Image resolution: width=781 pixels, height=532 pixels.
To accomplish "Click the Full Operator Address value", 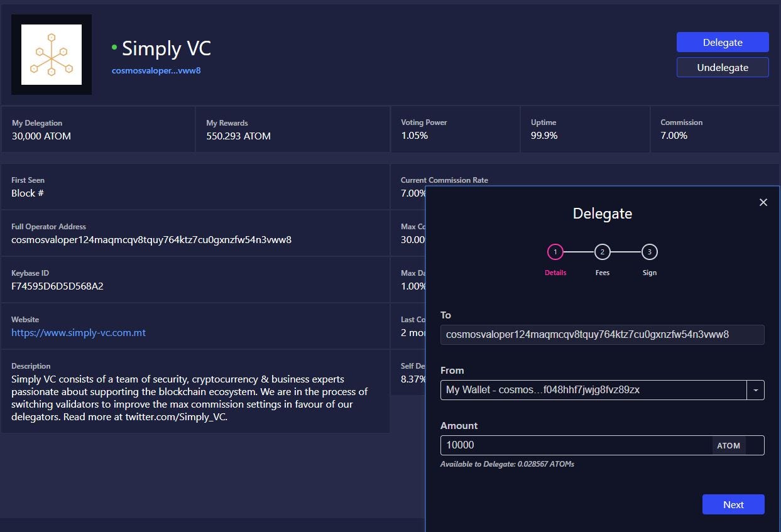I will tap(151, 239).
